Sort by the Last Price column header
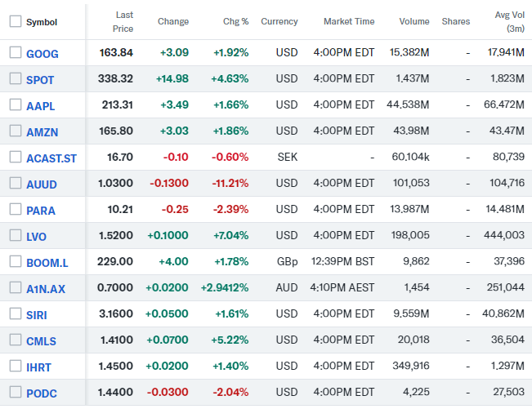The width and height of the screenshot is (532, 409). [124, 21]
